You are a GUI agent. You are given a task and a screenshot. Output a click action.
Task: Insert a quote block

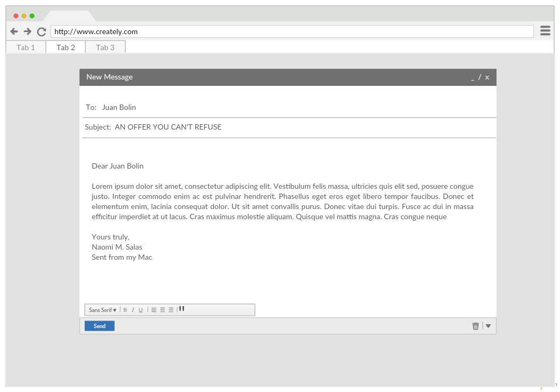pos(182,309)
